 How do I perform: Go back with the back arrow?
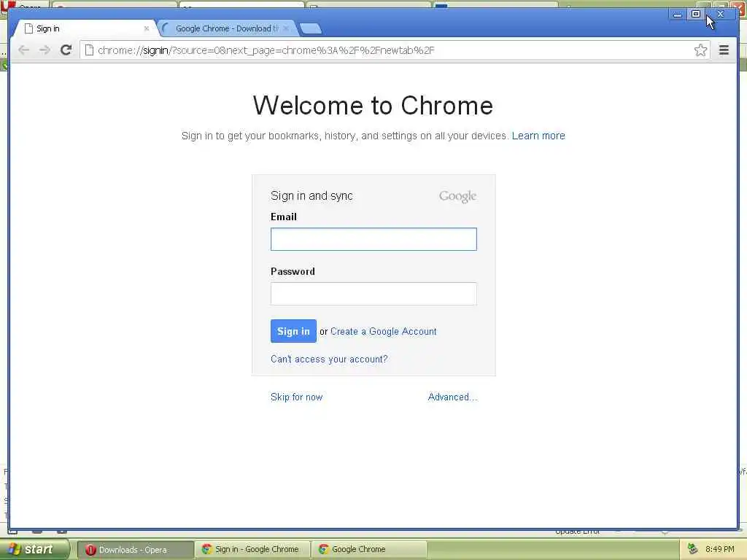24,50
